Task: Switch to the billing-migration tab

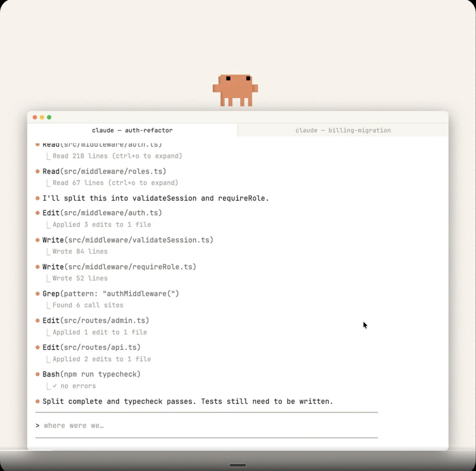Action: [x=343, y=130]
